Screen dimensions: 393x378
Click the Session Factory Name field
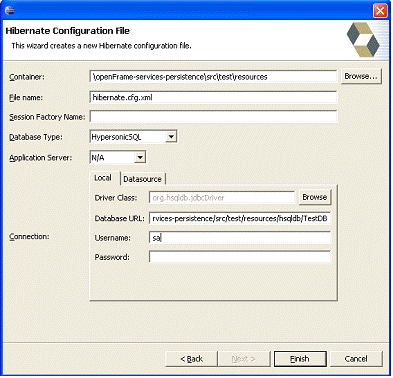pyautogui.click(x=213, y=117)
